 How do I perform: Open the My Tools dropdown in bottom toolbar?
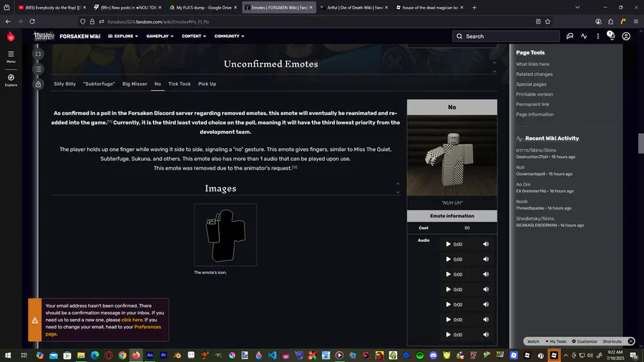pos(556,341)
